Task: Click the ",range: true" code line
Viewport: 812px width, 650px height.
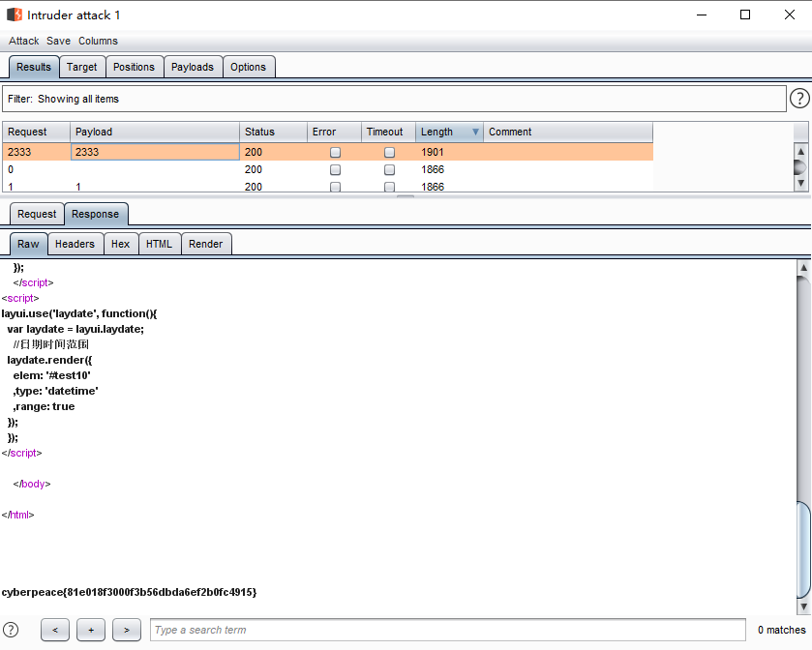Action: click(x=44, y=406)
